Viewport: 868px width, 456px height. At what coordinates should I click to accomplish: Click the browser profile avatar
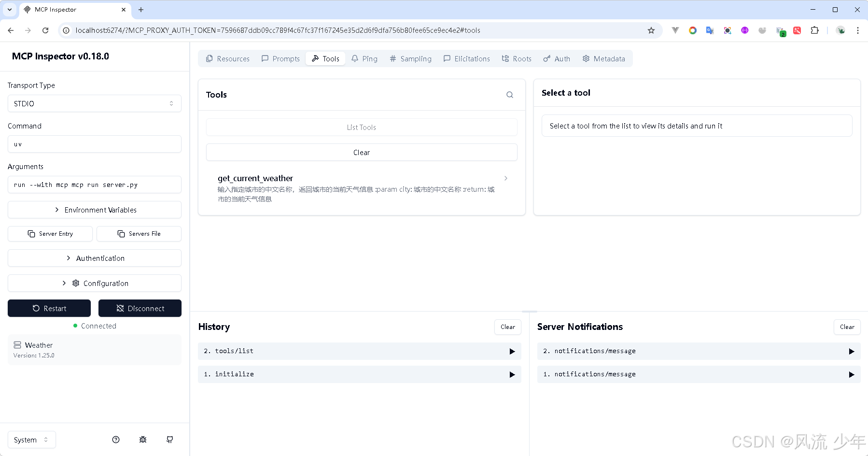click(x=841, y=30)
